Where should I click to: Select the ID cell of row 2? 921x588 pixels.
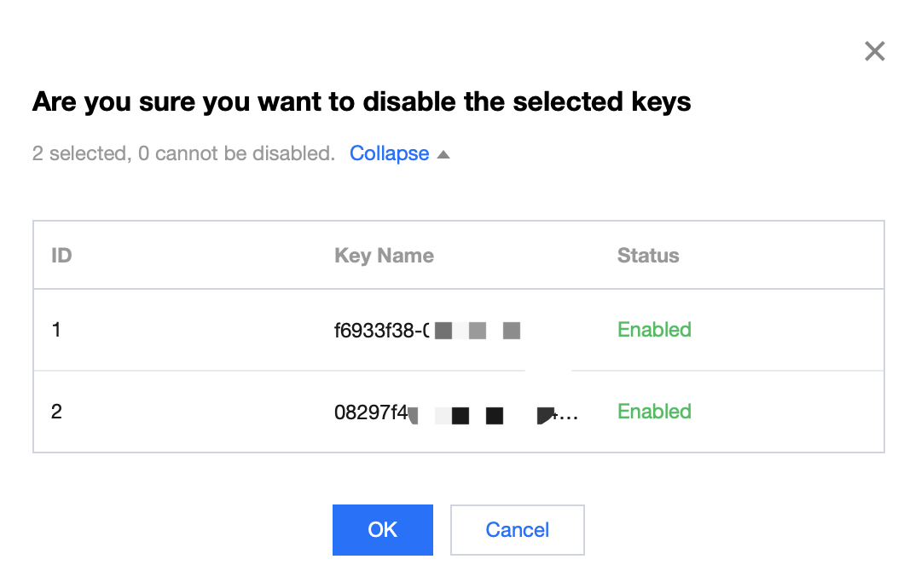pyautogui.click(x=56, y=412)
